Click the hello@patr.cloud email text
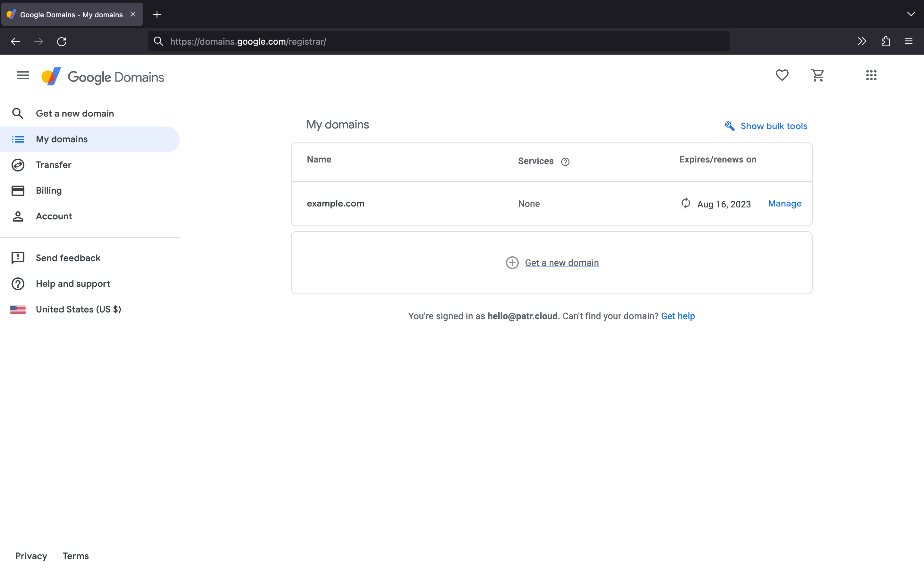This screenshot has height=578, width=924. click(522, 316)
